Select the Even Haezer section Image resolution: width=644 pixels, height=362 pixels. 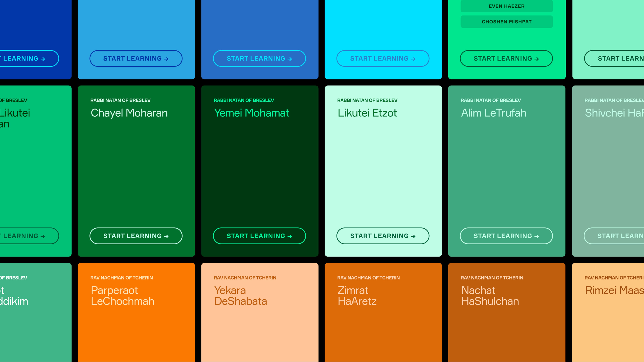(507, 6)
